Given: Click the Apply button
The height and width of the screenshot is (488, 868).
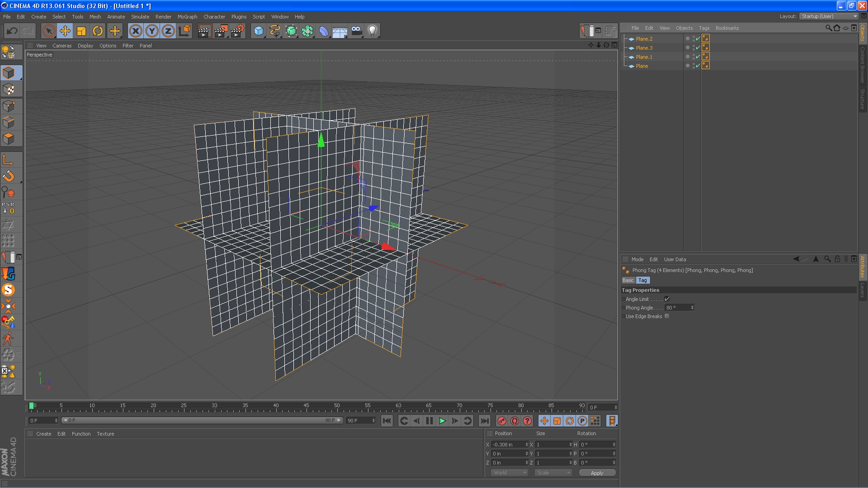Looking at the screenshot, I should coord(597,473).
